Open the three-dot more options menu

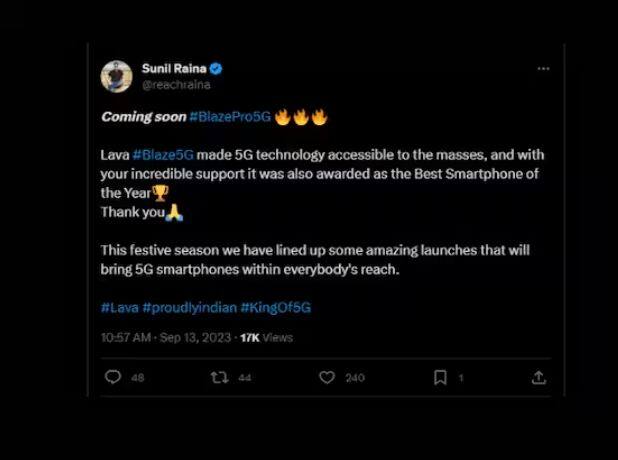pos(543,69)
